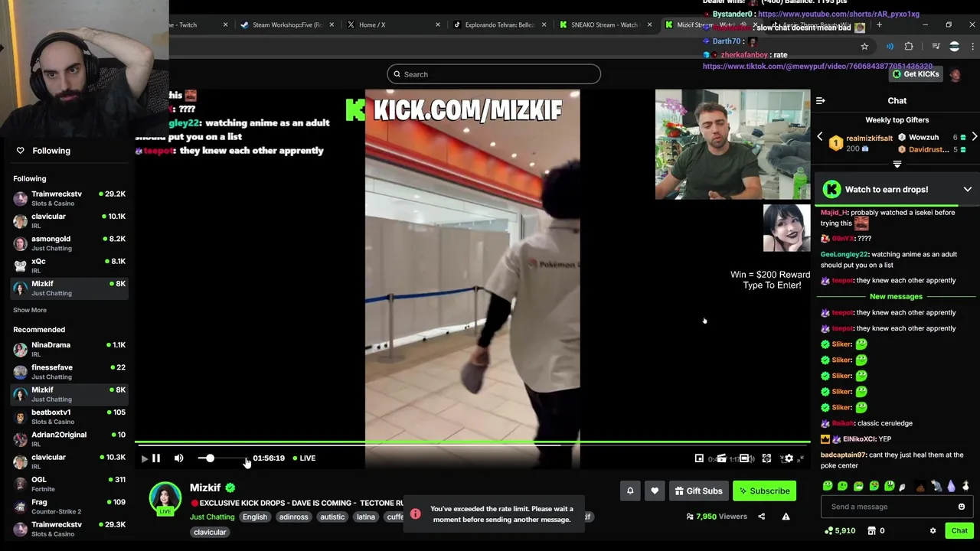Select the autistic stream tag
This screenshot has height=551, width=980.
click(x=332, y=517)
